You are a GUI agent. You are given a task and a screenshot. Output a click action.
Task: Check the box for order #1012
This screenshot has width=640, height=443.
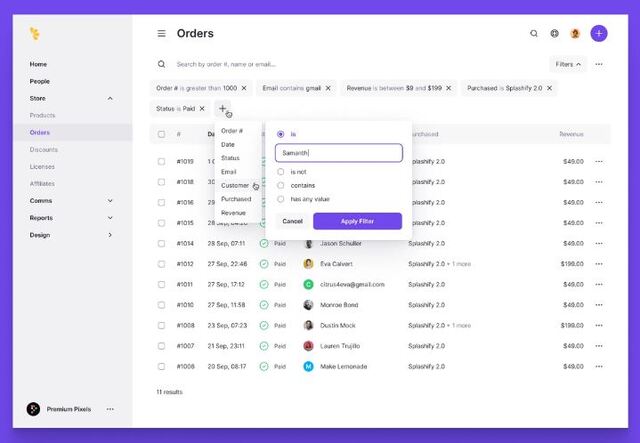pyautogui.click(x=162, y=264)
